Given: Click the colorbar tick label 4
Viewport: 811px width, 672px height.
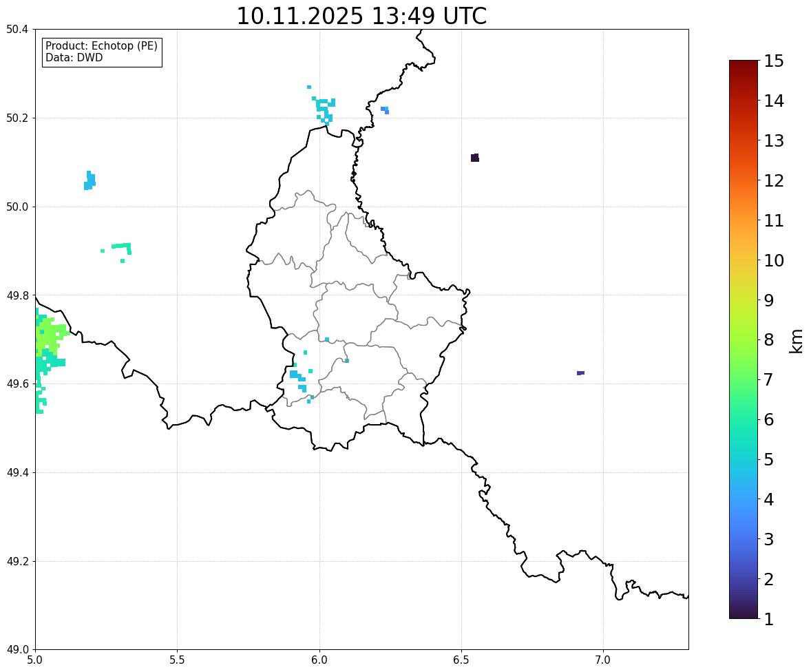Looking at the screenshot, I should 769,499.
